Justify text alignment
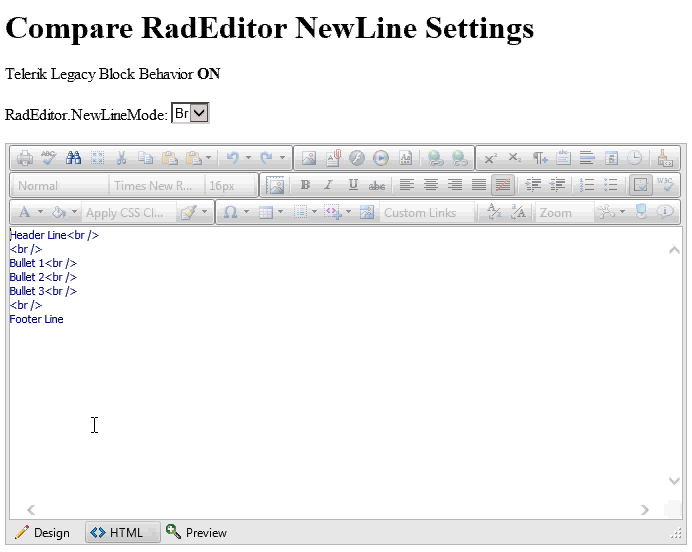The width and height of the screenshot is (692, 552). [479, 185]
